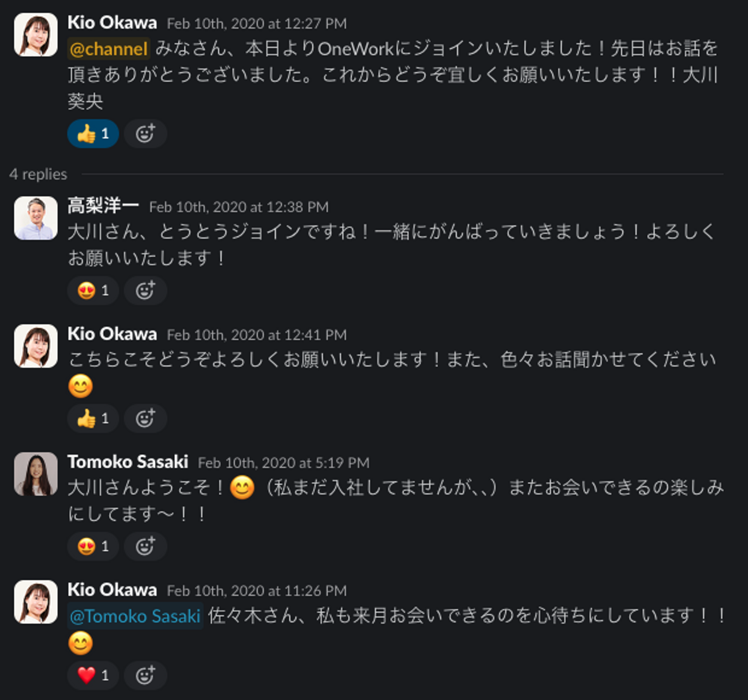Open Tomoko Sasaki's profile from her name
The image size is (748, 700).
(128, 462)
